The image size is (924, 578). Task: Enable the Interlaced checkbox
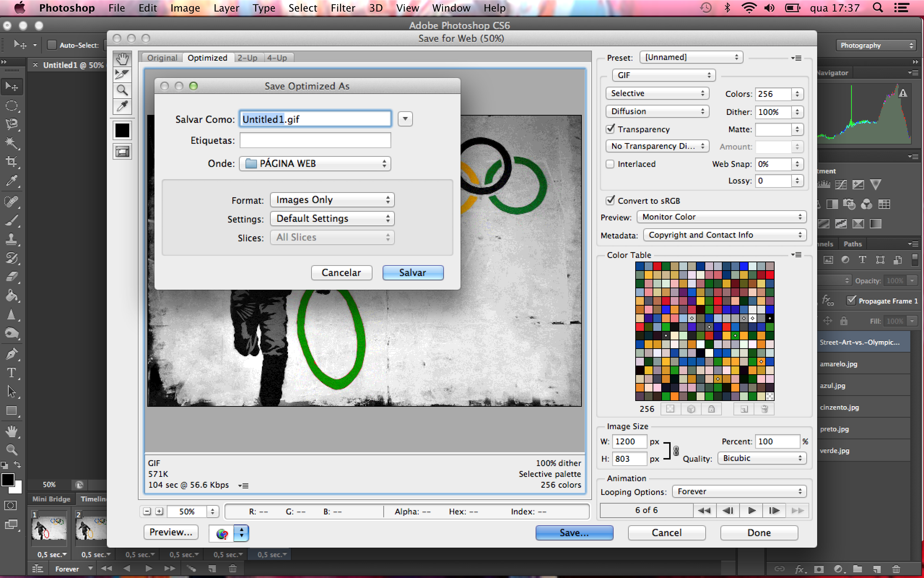(x=610, y=164)
